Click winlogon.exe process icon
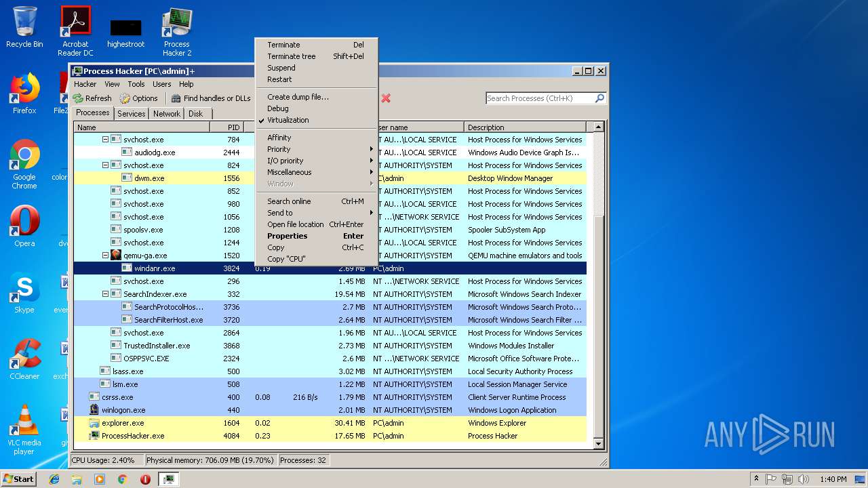The width and height of the screenshot is (868, 488). (94, 410)
